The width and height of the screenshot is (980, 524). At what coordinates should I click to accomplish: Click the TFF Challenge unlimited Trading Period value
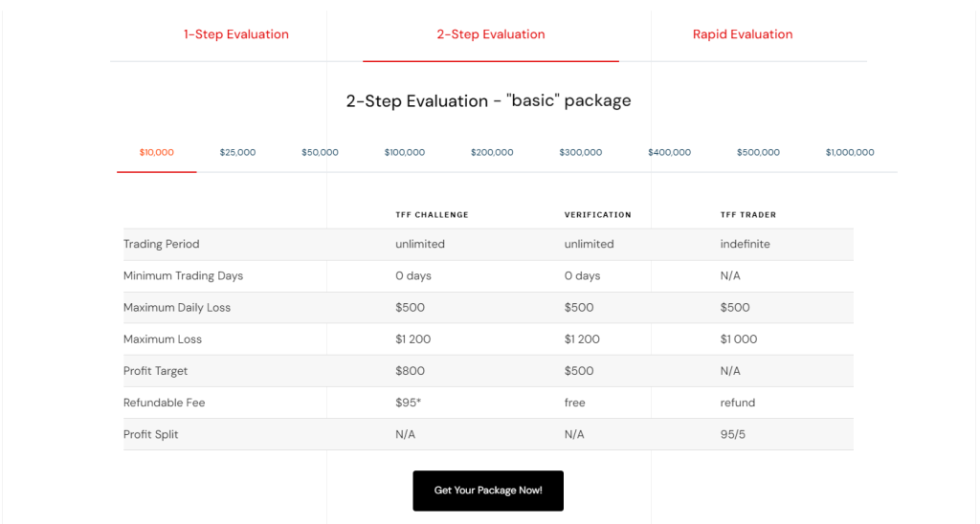tap(420, 244)
